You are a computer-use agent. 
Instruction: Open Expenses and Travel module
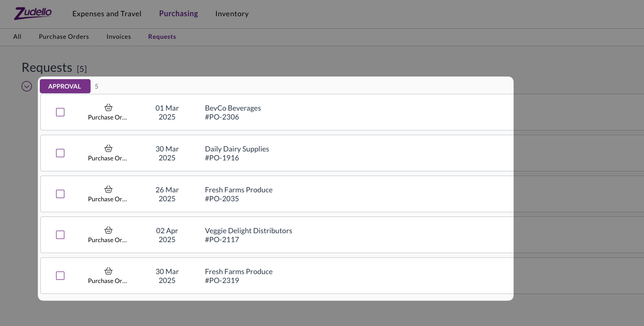[107, 14]
